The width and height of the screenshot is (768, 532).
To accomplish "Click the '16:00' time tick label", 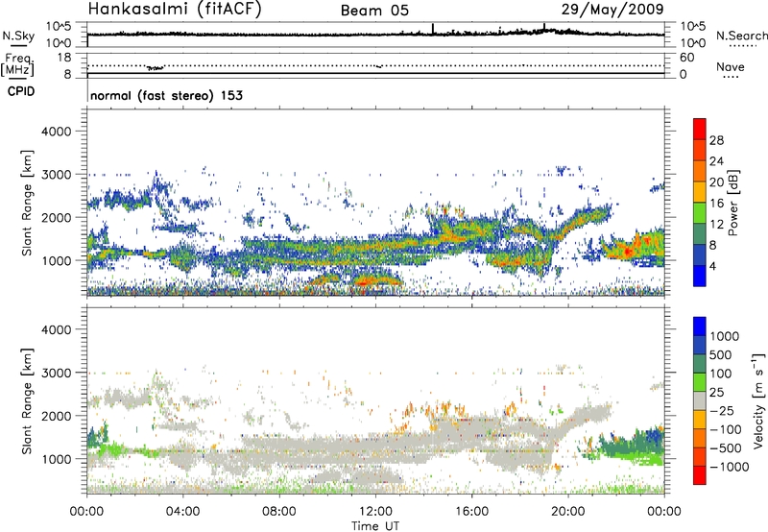I will [471, 512].
